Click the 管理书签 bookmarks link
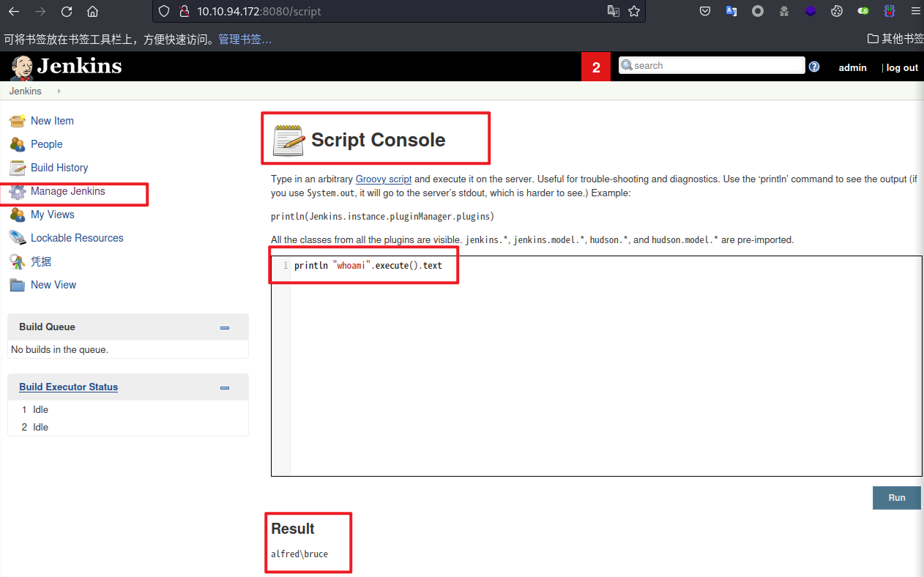Image resolution: width=924 pixels, height=577 pixels. click(245, 39)
